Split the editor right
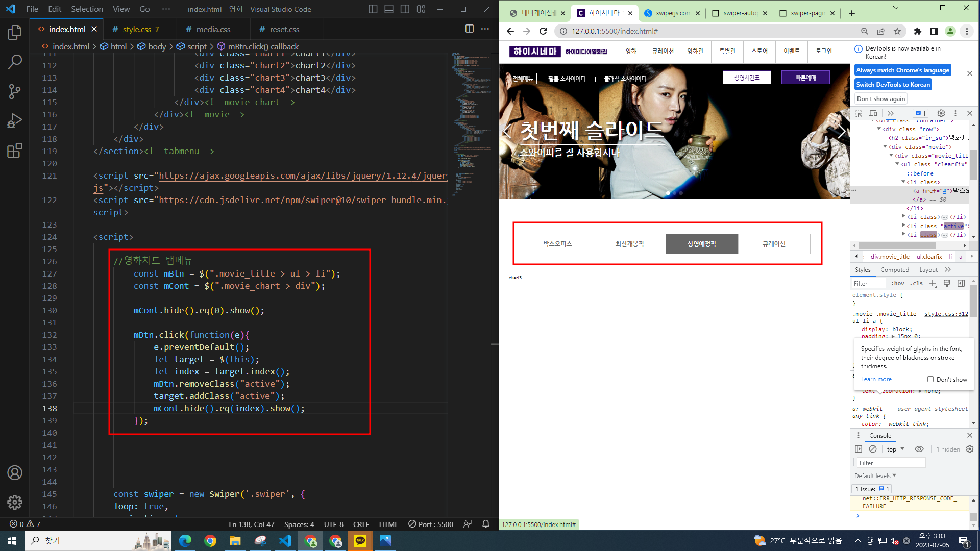980x551 pixels. tap(469, 29)
